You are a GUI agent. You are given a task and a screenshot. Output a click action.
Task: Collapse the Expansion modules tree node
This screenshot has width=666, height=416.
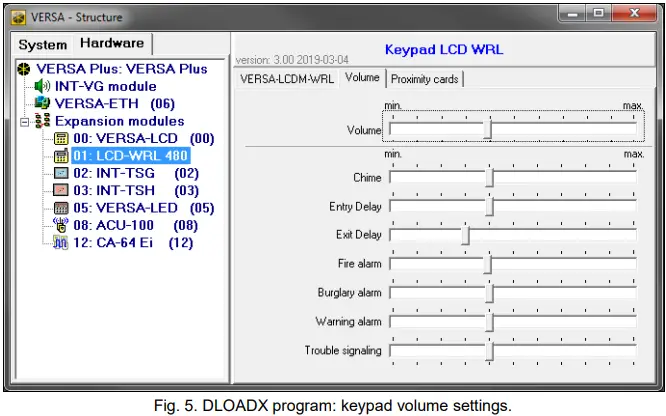(25, 122)
